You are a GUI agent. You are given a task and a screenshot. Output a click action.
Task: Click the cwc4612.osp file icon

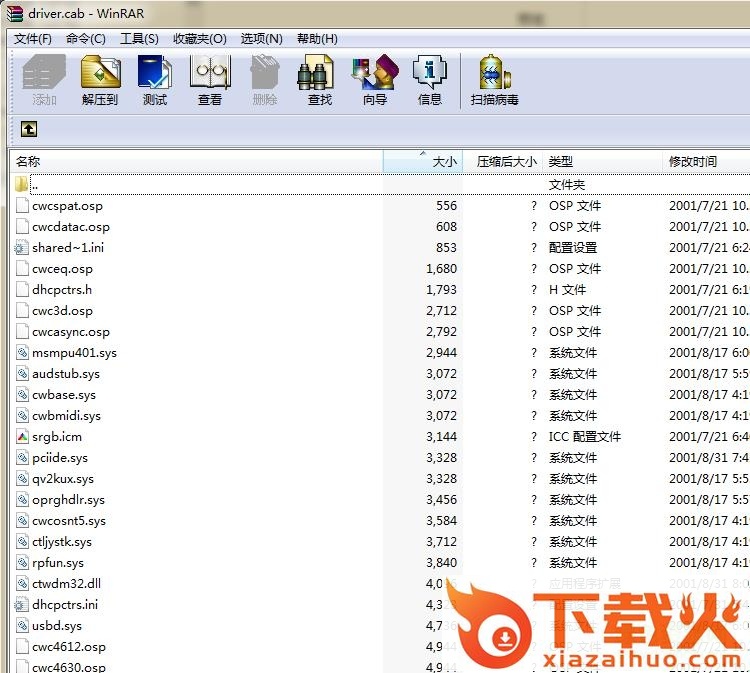22,646
